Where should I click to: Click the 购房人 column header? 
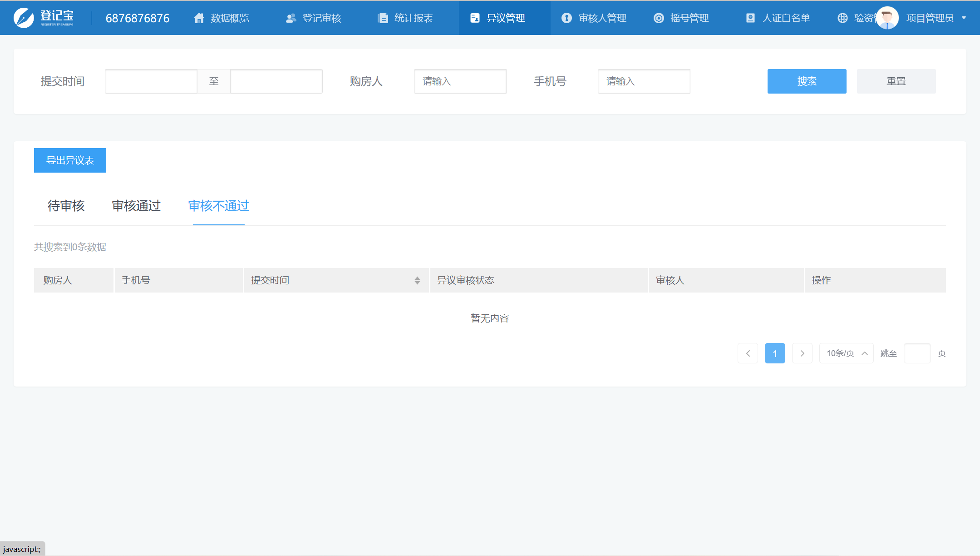(x=74, y=280)
